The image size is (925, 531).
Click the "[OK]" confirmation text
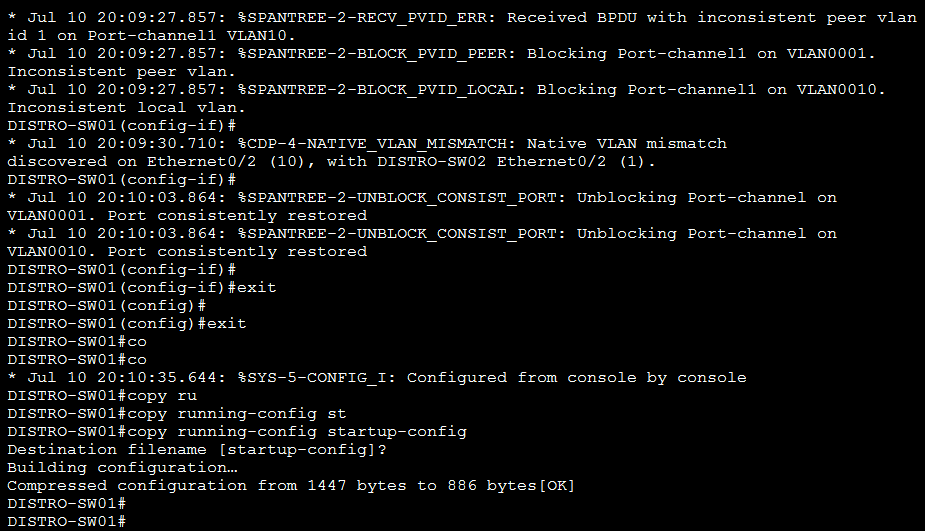[x=555, y=486]
